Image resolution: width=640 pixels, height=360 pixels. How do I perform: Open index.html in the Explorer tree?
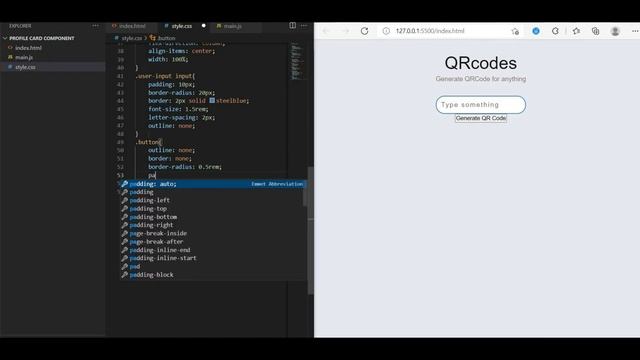[x=28, y=48]
